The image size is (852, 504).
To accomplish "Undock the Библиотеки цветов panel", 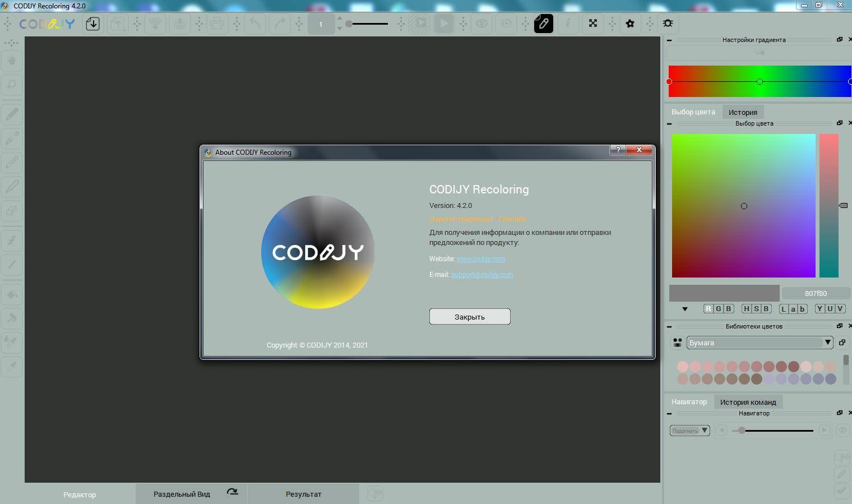I will coord(840,326).
